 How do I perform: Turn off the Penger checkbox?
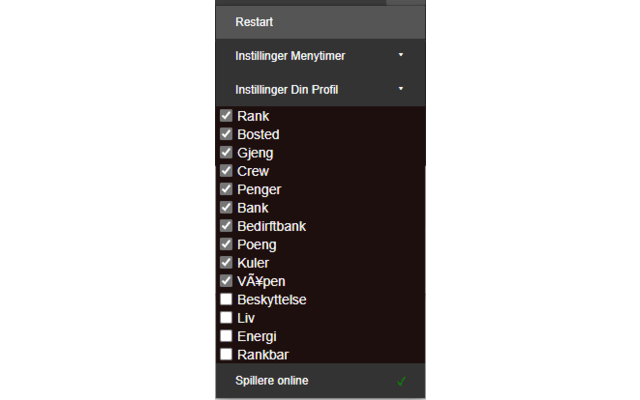[226, 189]
